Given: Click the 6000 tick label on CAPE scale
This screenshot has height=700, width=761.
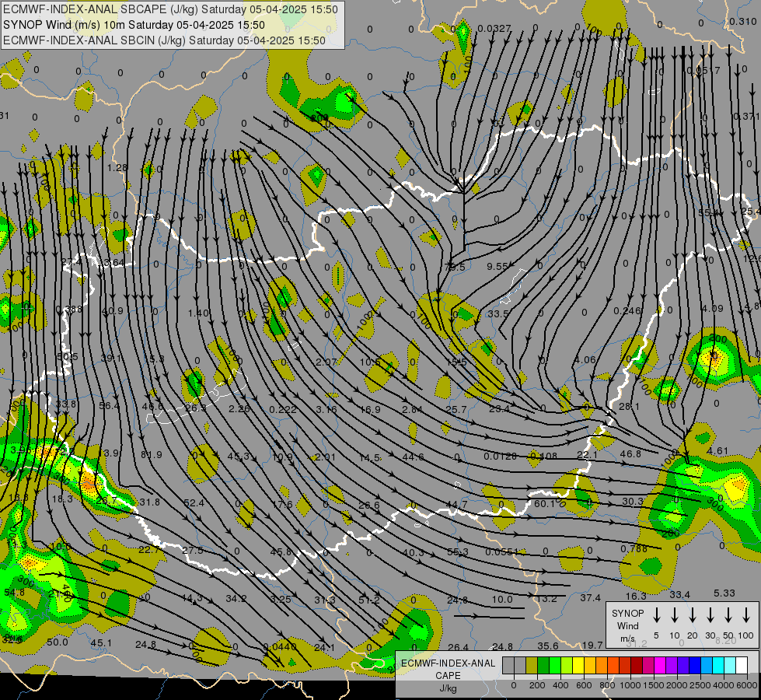Looking at the screenshot, I should click(746, 685).
